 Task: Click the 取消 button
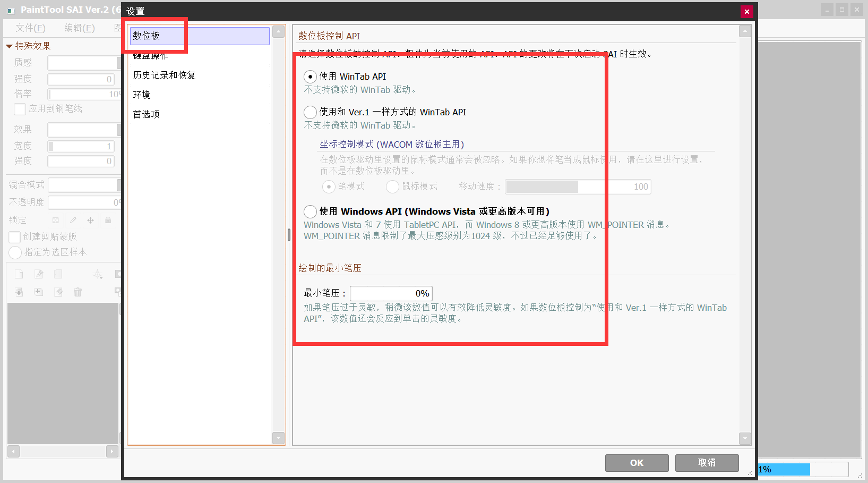pos(707,463)
